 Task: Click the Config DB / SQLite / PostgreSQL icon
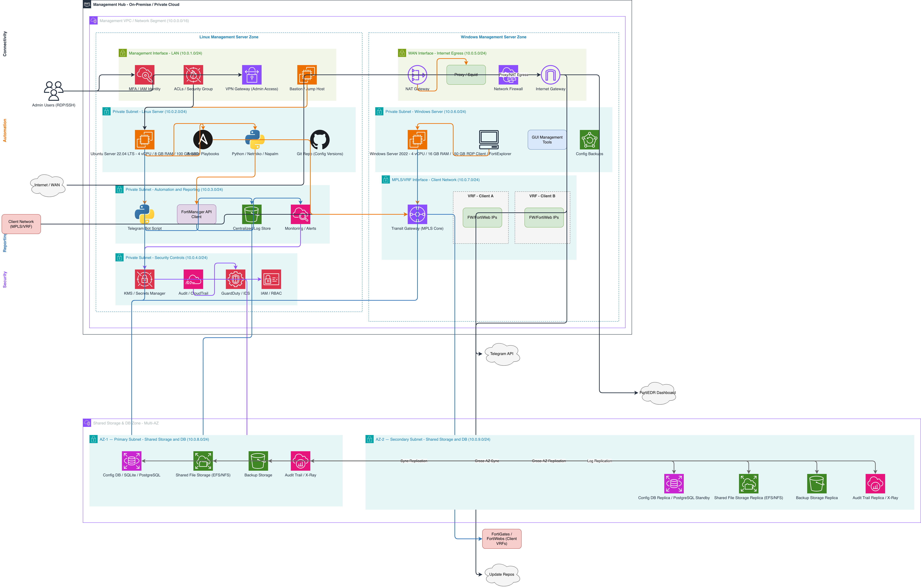pos(132,461)
